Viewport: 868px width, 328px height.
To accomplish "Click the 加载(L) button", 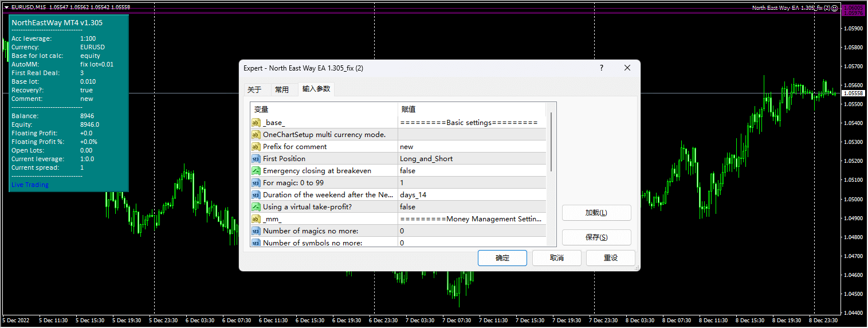I will click(596, 213).
